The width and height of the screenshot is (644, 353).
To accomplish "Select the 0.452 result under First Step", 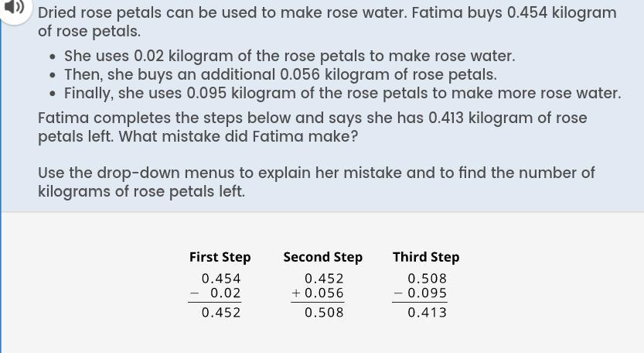I will click(220, 313).
